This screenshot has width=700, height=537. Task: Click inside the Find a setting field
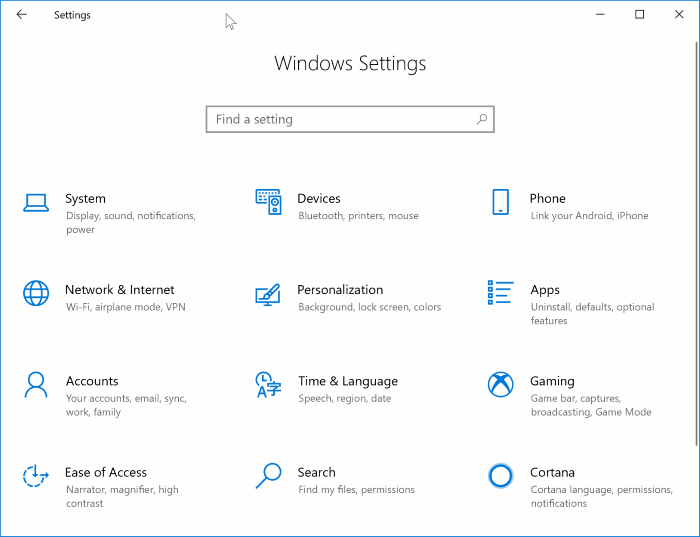click(x=350, y=119)
